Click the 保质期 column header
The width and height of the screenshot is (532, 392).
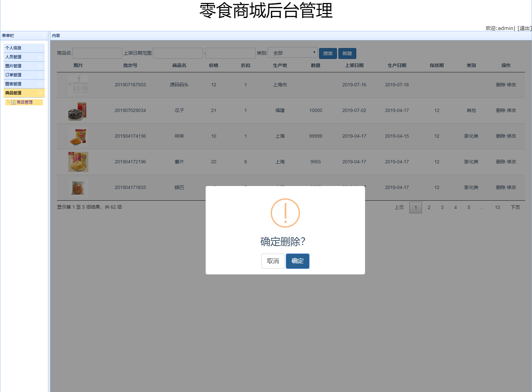pyautogui.click(x=437, y=65)
